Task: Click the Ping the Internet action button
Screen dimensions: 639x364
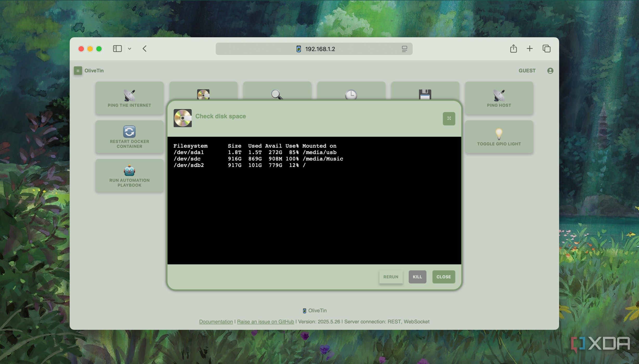Action: pos(129,98)
